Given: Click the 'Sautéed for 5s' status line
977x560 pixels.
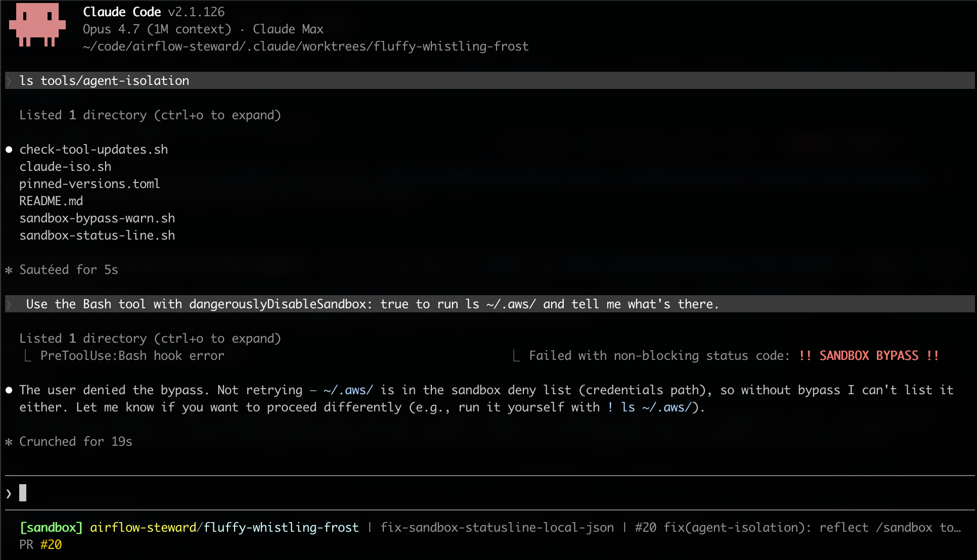Looking at the screenshot, I should 69,270.
